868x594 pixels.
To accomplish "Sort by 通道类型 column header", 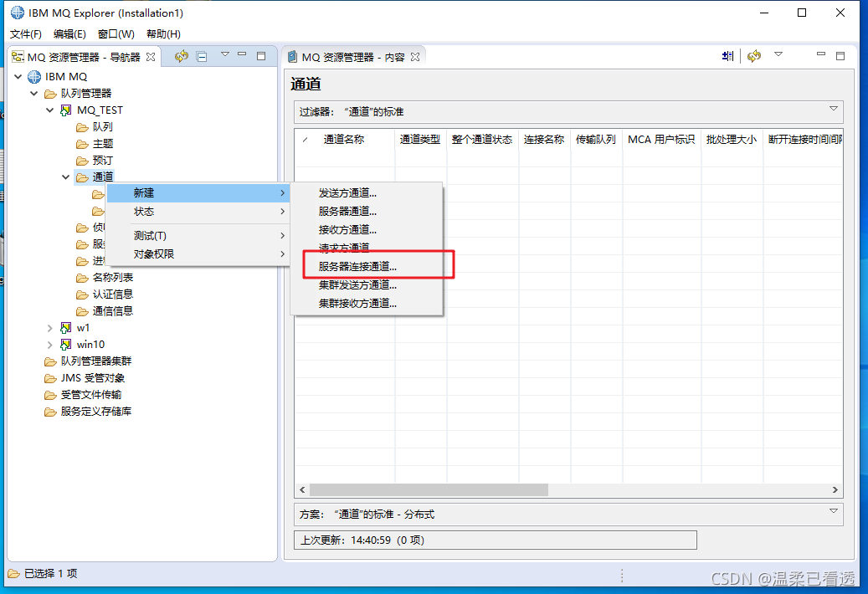I will (x=420, y=140).
